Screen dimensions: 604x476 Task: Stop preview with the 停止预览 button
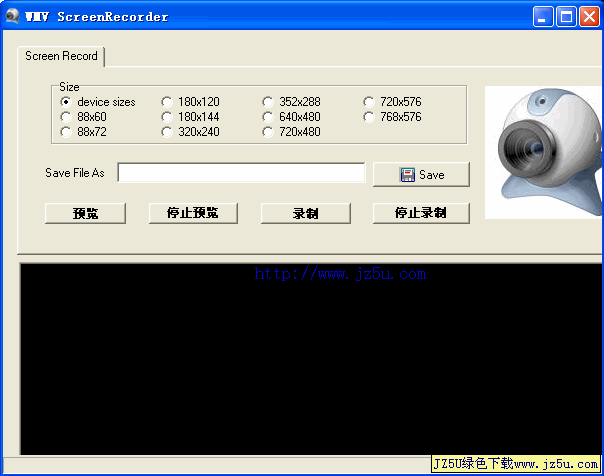(193, 213)
